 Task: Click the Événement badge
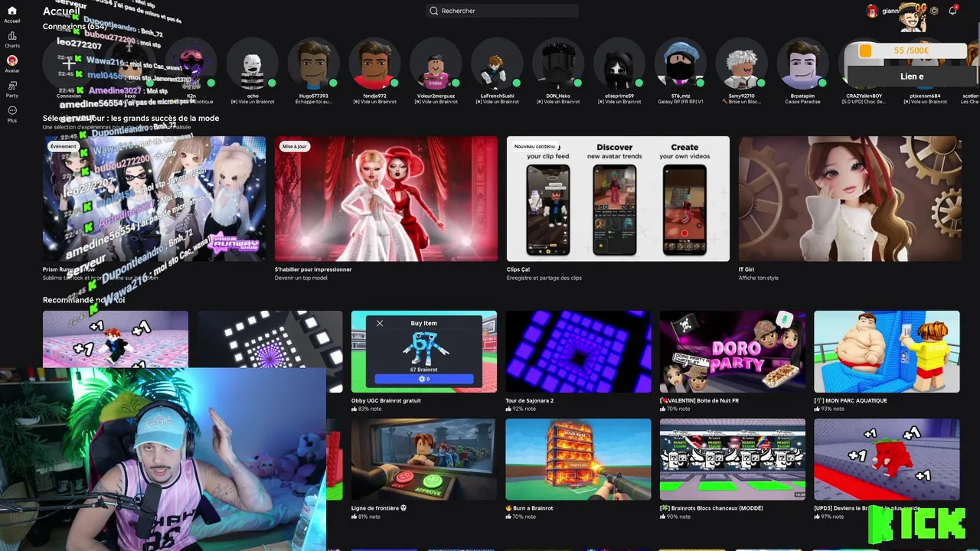[x=64, y=146]
